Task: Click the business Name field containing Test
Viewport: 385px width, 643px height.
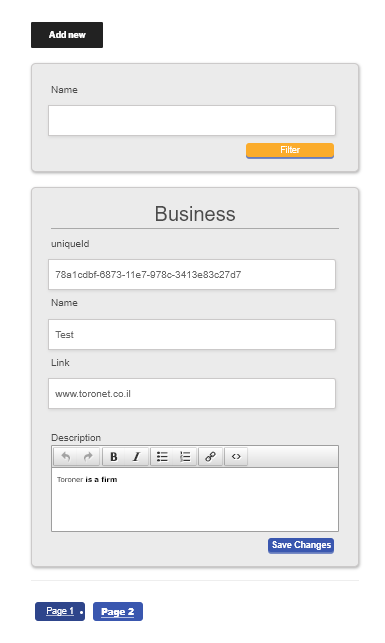Action: [192, 335]
